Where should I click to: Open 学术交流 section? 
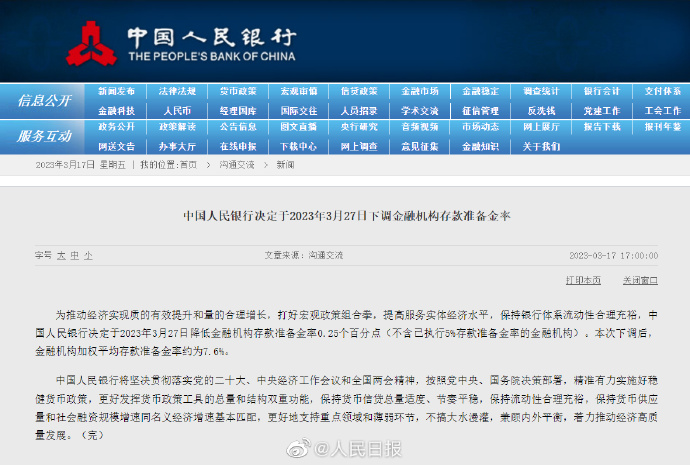click(x=420, y=111)
